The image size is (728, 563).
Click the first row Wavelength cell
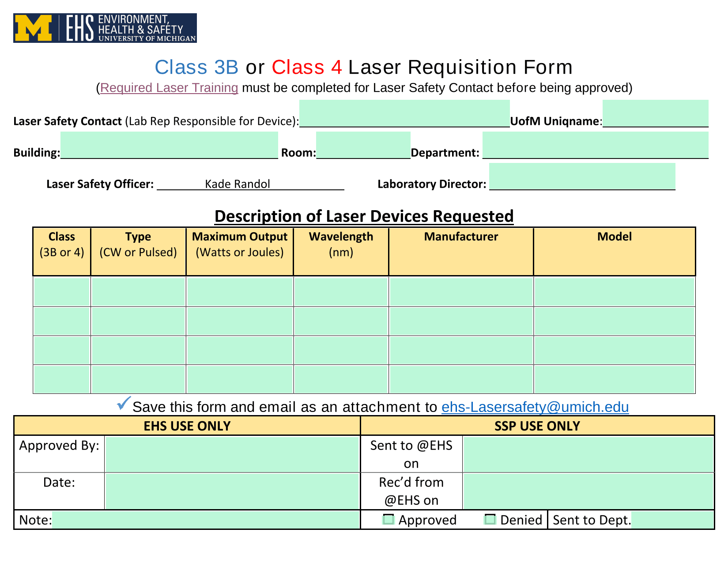click(x=341, y=291)
